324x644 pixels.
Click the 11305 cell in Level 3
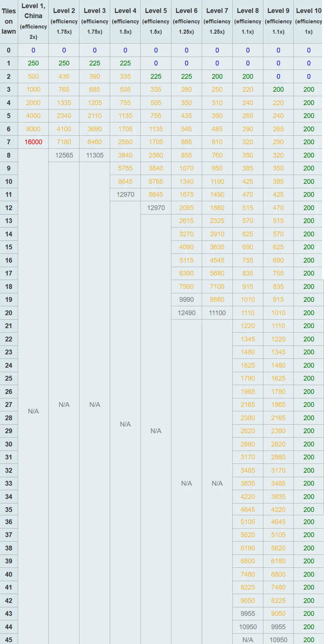(x=95, y=155)
